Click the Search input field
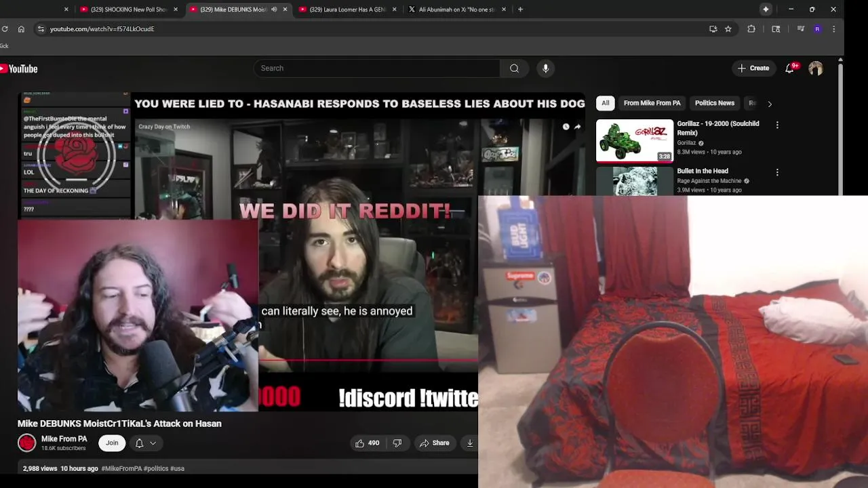The width and height of the screenshot is (868, 488). click(x=377, y=68)
